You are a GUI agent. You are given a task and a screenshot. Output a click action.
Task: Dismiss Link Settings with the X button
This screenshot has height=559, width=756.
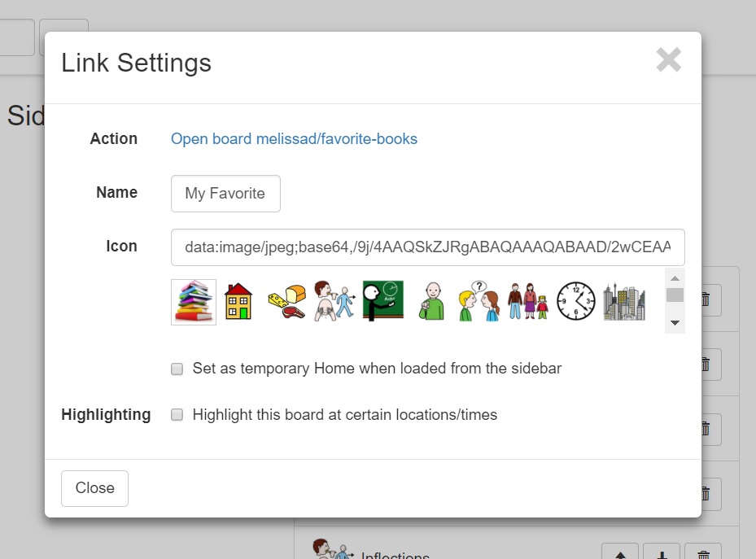coord(669,59)
